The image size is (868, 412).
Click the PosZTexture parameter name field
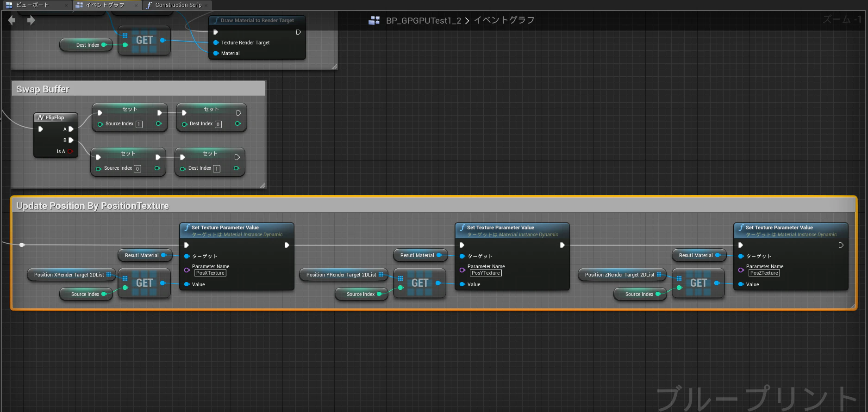(764, 273)
